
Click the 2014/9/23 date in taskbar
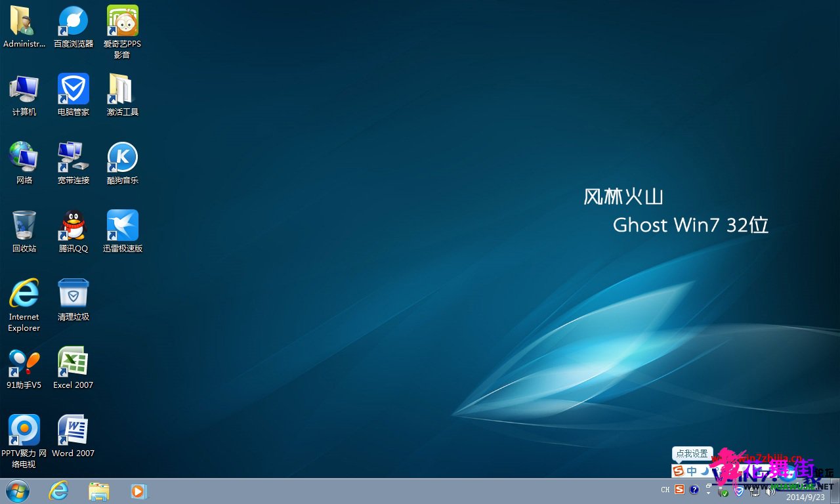(805, 497)
